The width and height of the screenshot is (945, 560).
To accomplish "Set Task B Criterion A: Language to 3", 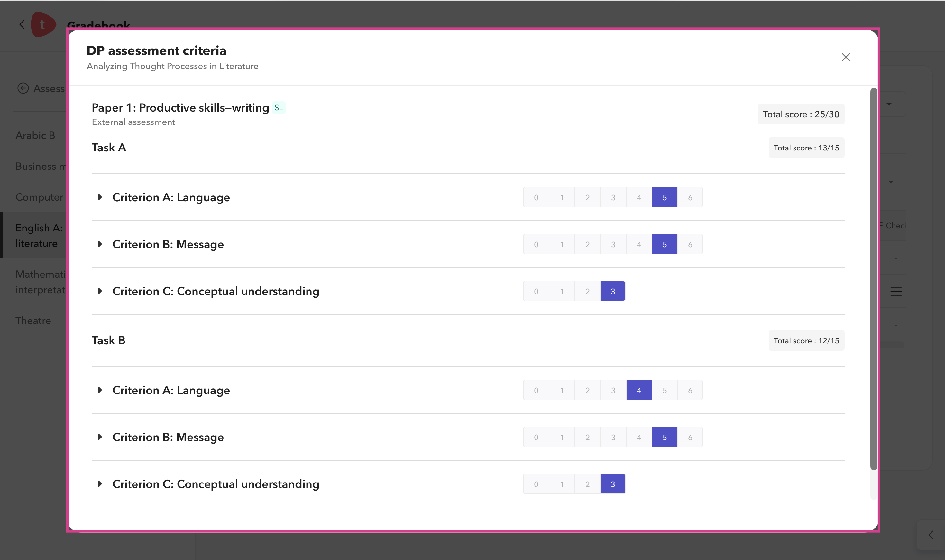I will pyautogui.click(x=613, y=390).
